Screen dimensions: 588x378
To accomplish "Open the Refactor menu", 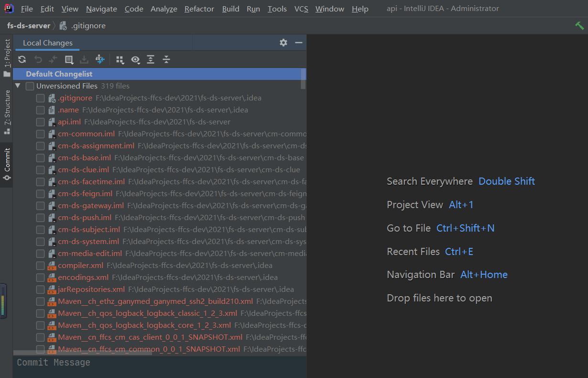I will pyautogui.click(x=199, y=9).
